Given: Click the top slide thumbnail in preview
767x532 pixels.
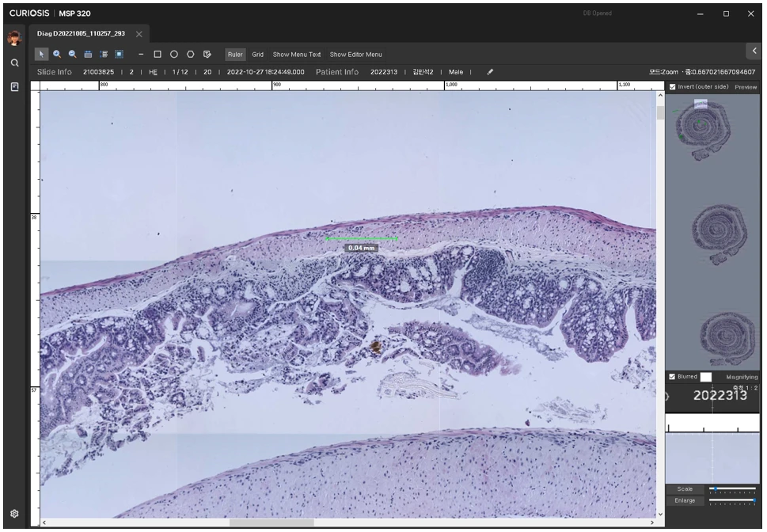Looking at the screenshot, I should [x=702, y=129].
